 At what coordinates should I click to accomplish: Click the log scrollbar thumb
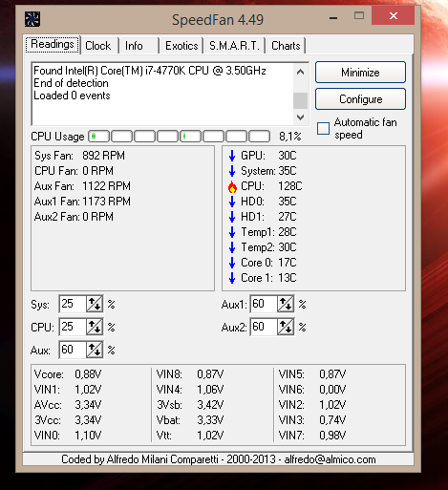click(300, 100)
